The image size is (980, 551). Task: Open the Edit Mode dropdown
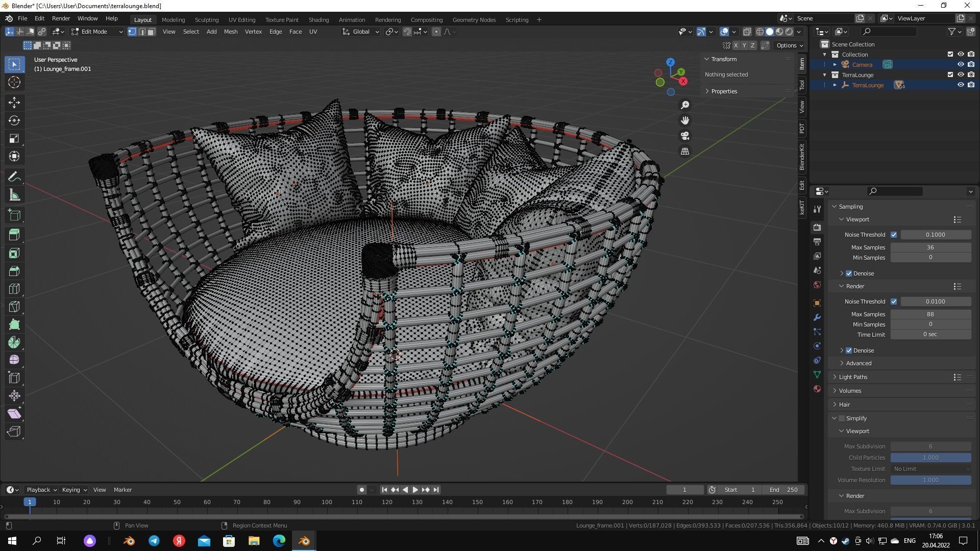[97, 32]
